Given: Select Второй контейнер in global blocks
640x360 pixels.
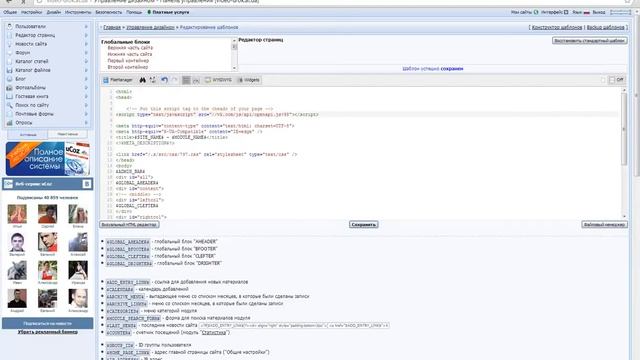Looking at the screenshot, I should [127, 67].
